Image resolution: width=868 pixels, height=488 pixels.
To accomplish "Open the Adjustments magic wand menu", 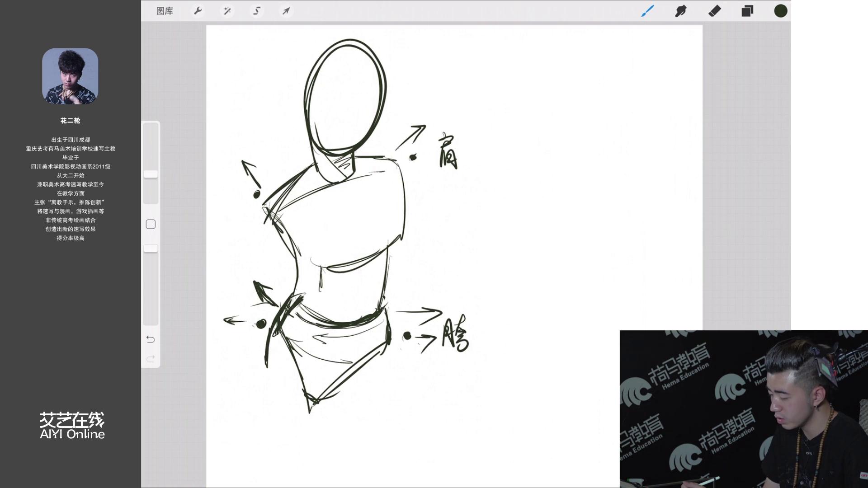I will pyautogui.click(x=227, y=11).
